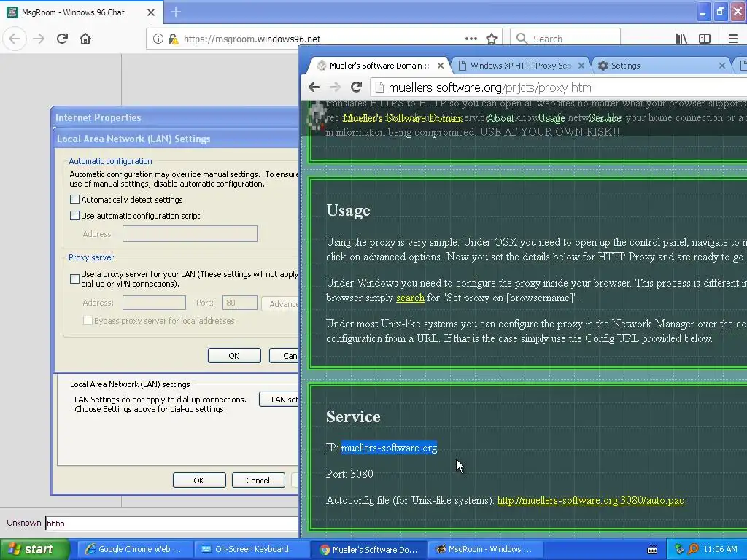Click Port: 3080 text
This screenshot has width=747, height=560.
point(349,474)
